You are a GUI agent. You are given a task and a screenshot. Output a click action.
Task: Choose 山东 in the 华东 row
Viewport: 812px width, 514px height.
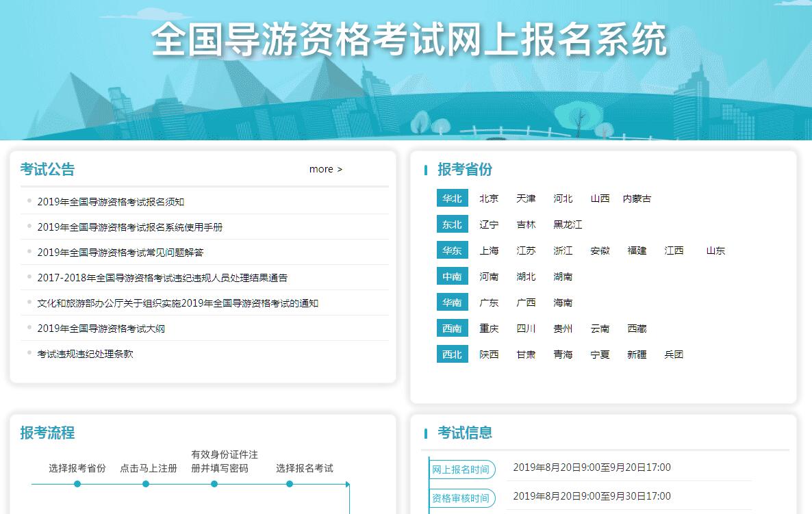click(x=715, y=250)
